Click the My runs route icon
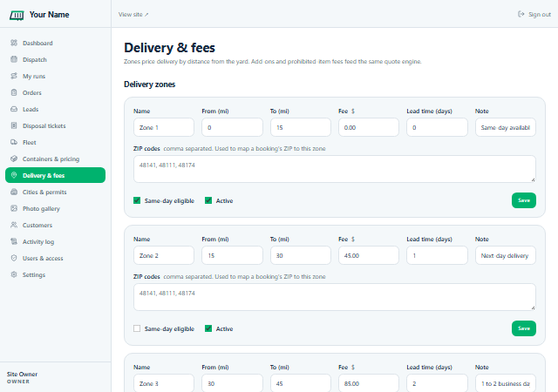This screenshot has width=558, height=392. pos(14,76)
